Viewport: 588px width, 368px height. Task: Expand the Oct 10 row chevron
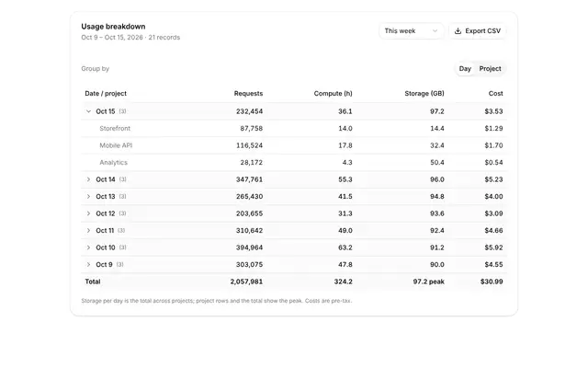coord(88,247)
